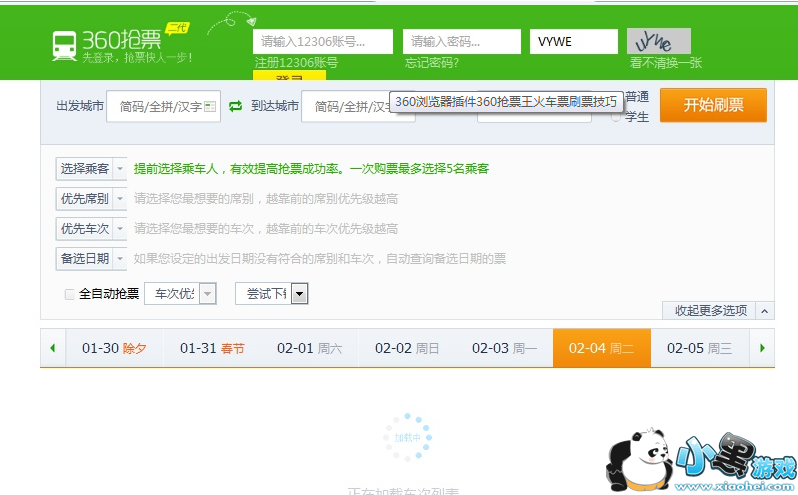The image size is (798, 495).
Task: Click the 看不清换一张 link
Action: 666,63
